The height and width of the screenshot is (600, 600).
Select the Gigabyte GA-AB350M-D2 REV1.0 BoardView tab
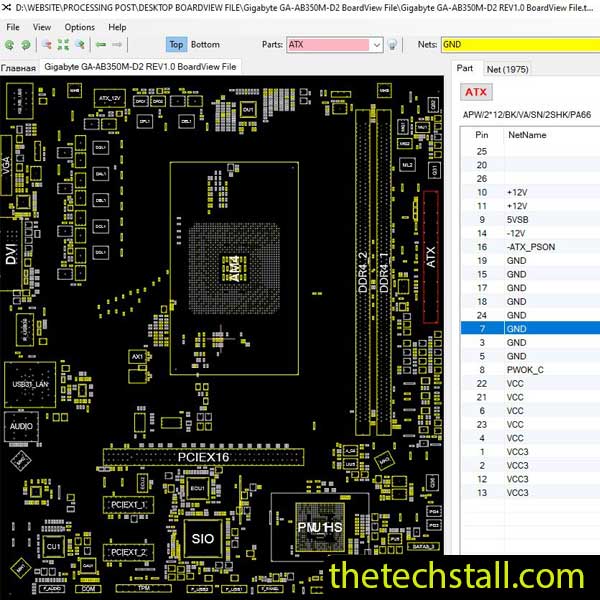(x=140, y=67)
